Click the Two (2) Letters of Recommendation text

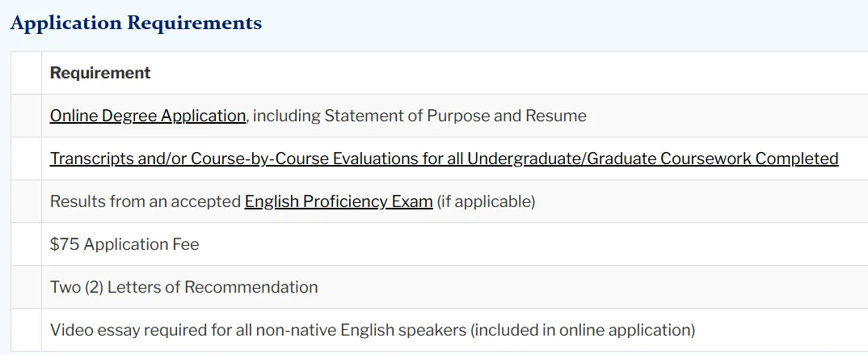[x=183, y=287]
